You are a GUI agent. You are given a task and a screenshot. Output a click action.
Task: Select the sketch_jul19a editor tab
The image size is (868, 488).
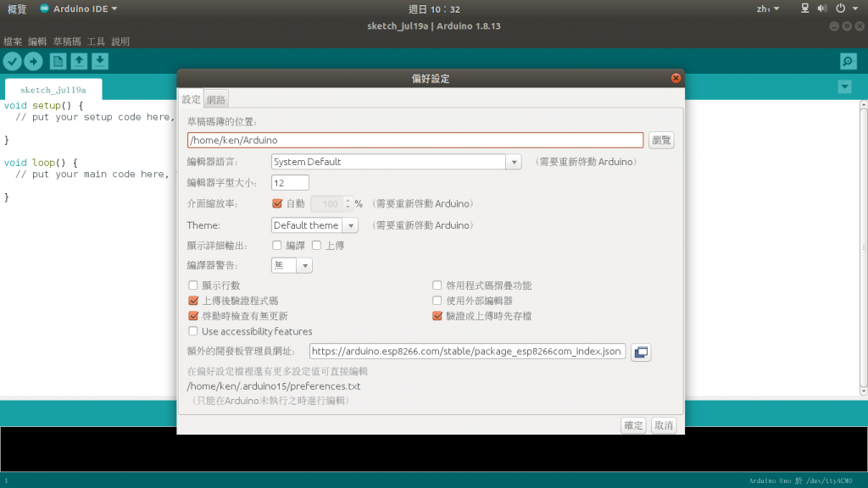click(x=53, y=90)
